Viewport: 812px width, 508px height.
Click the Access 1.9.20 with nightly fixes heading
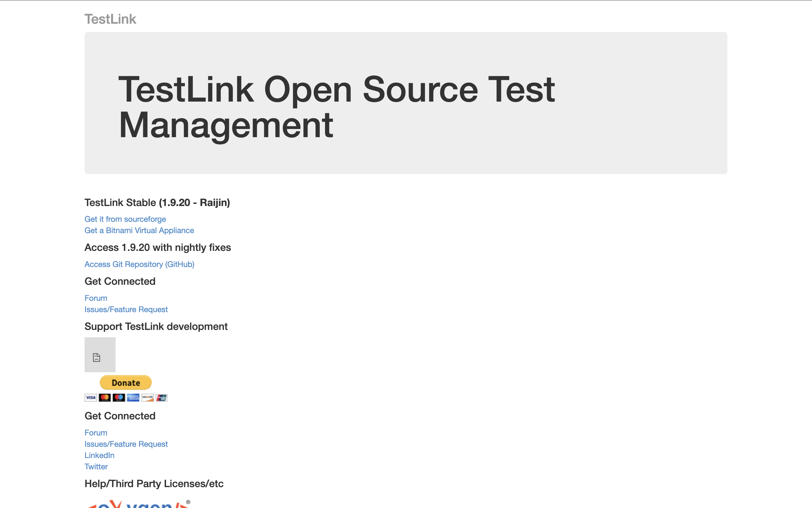click(158, 248)
